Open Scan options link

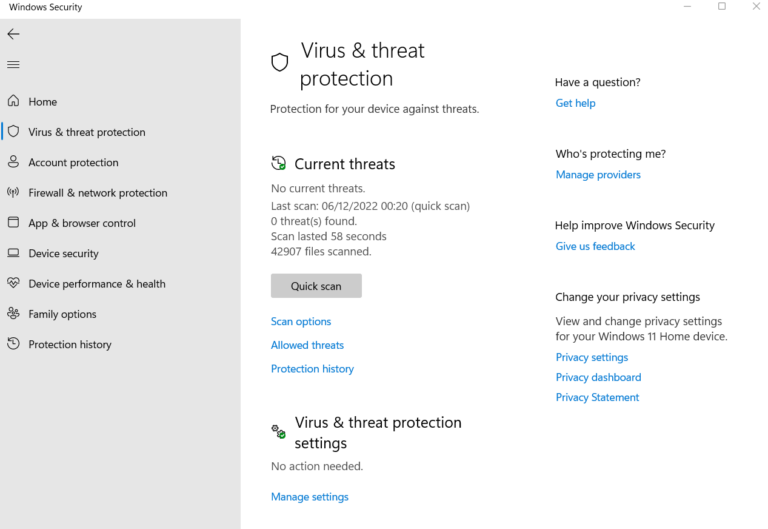click(x=301, y=322)
